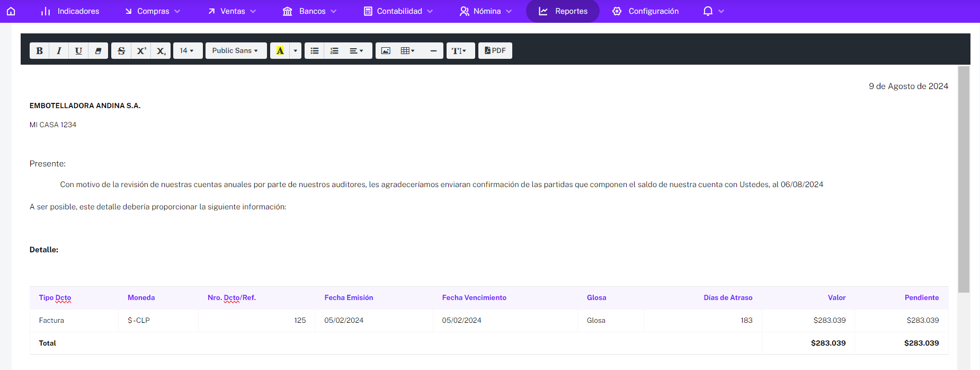Apply strikethrough formatting
Viewport: 980px width, 370px height.
(x=121, y=51)
